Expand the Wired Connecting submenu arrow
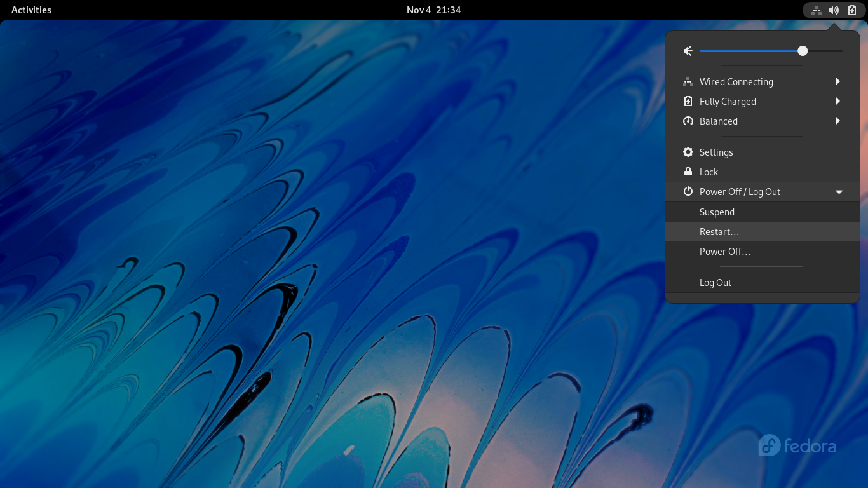This screenshot has width=868, height=488. coord(838,81)
